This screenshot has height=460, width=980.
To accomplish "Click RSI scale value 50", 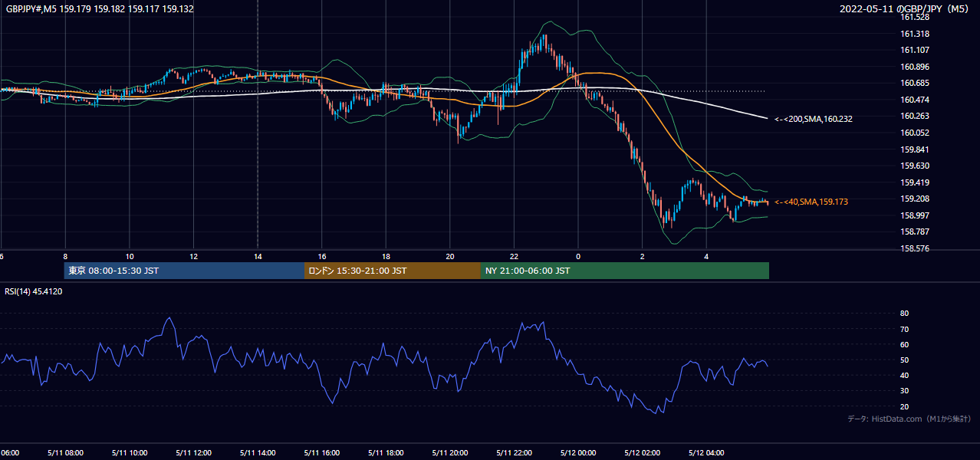I will point(904,360).
